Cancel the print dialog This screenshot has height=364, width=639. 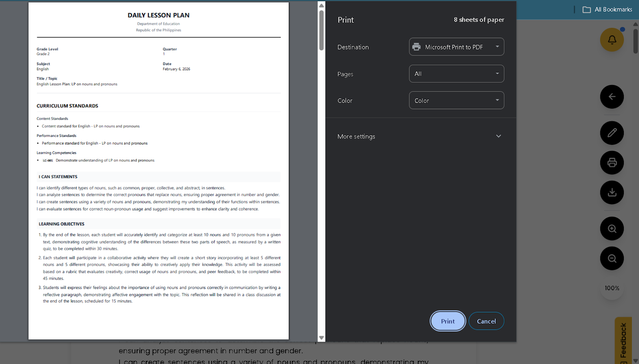486,321
